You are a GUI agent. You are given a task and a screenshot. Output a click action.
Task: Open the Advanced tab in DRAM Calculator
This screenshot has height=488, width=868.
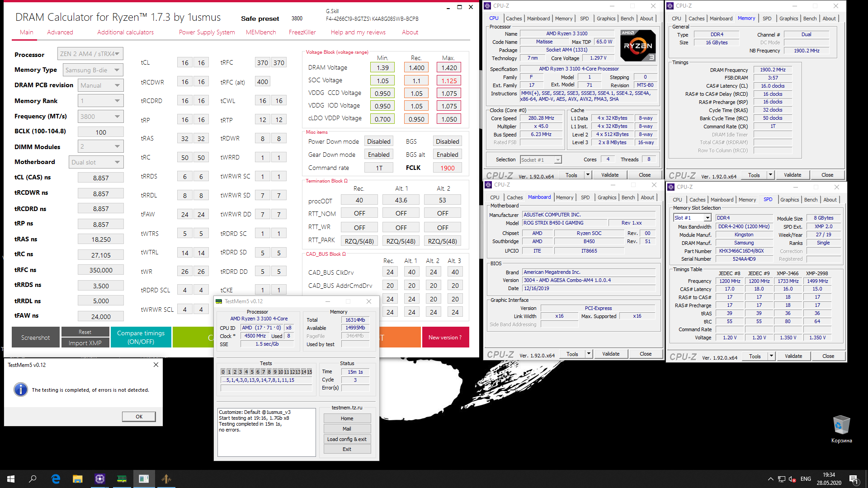60,32
